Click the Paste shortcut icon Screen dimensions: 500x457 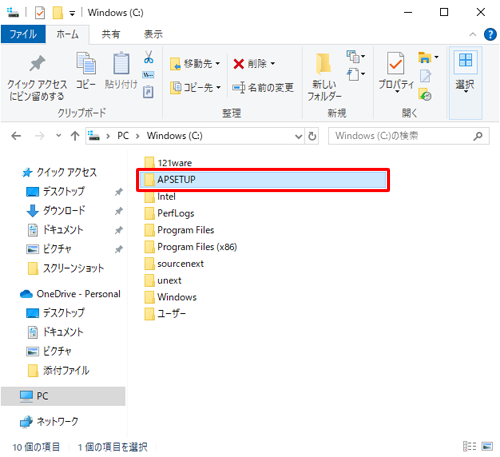148,92
